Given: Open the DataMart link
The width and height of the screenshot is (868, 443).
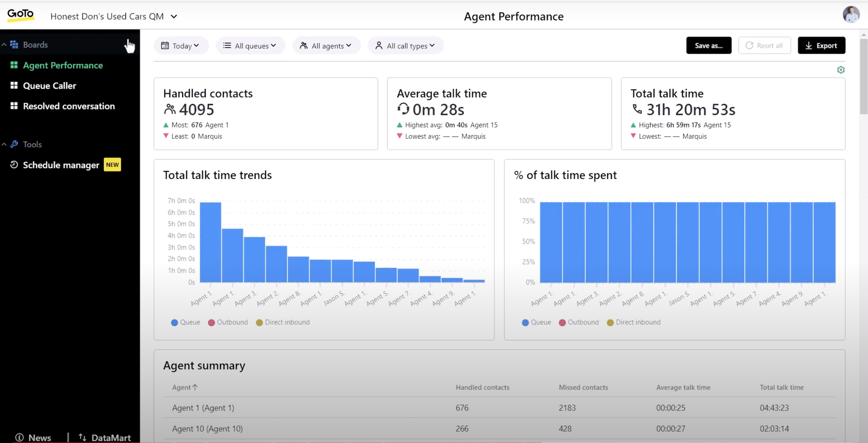Looking at the screenshot, I should (x=105, y=437).
